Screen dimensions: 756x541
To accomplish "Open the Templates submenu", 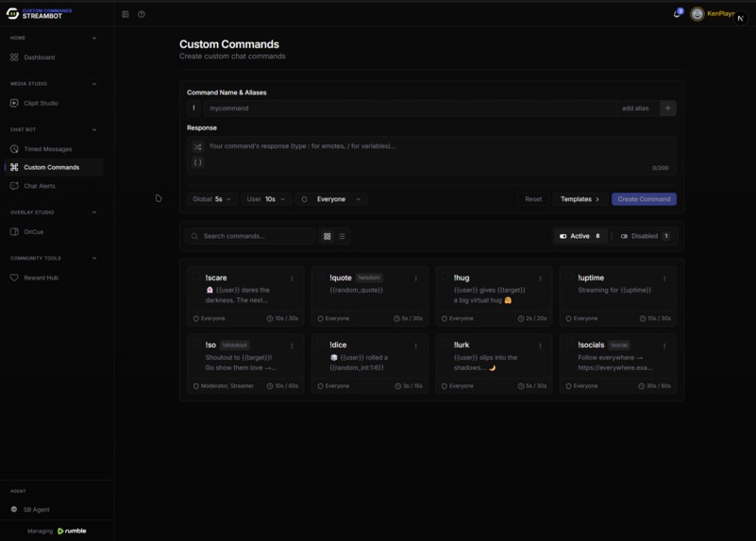I will (580, 199).
